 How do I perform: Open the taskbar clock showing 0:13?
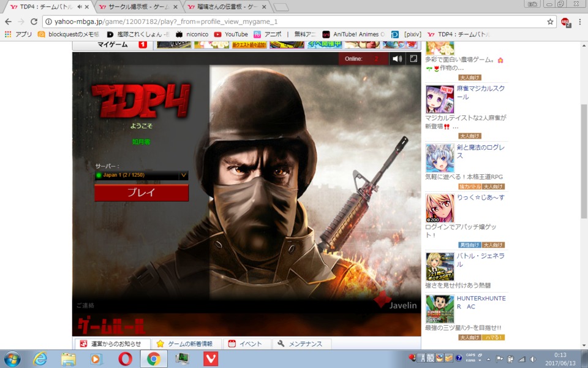(x=560, y=359)
